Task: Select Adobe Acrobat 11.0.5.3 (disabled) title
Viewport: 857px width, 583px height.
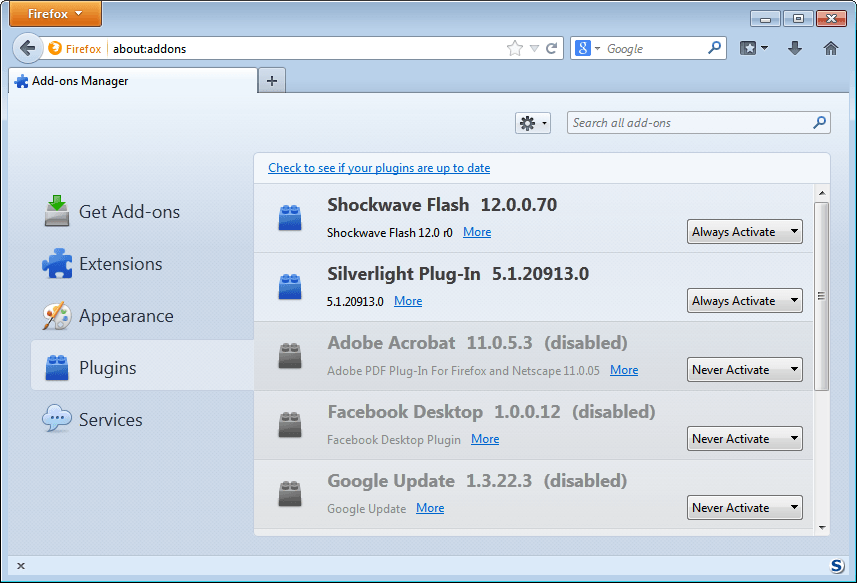Action: pos(477,343)
